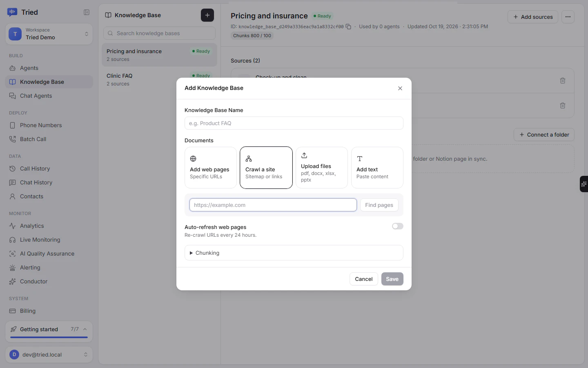Screen dimensions: 588x368
Task: Choose the Add text option
Action: [x=377, y=168]
